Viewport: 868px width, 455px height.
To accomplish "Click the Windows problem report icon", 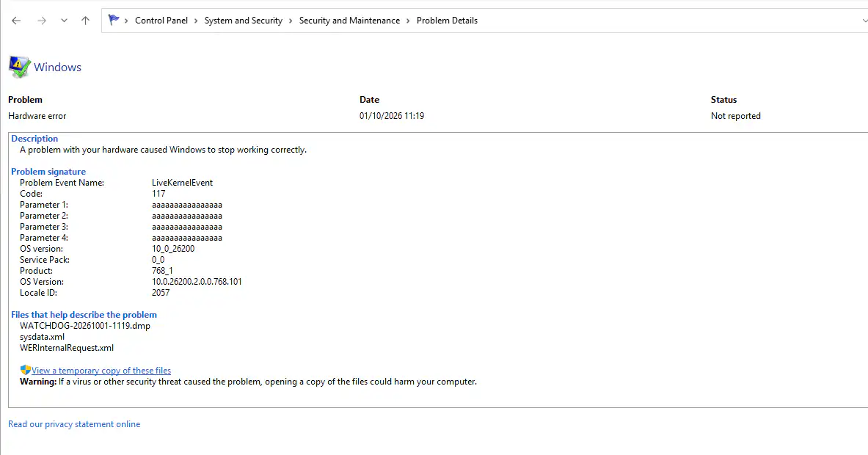I will pos(19,67).
